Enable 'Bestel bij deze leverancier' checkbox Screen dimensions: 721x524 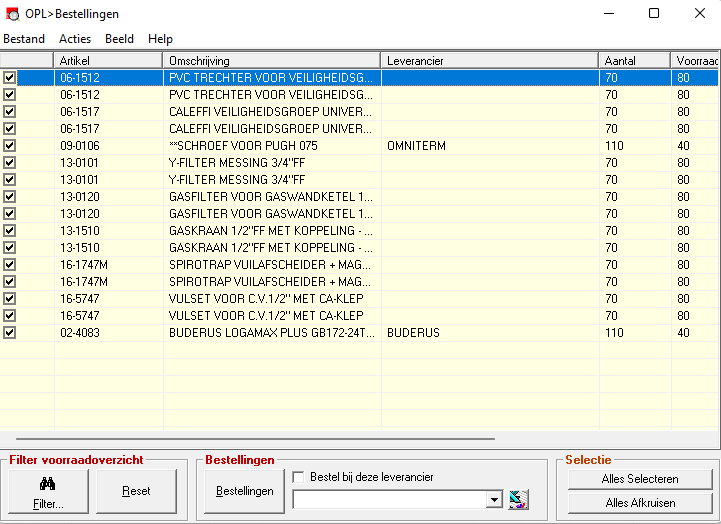coord(298,477)
